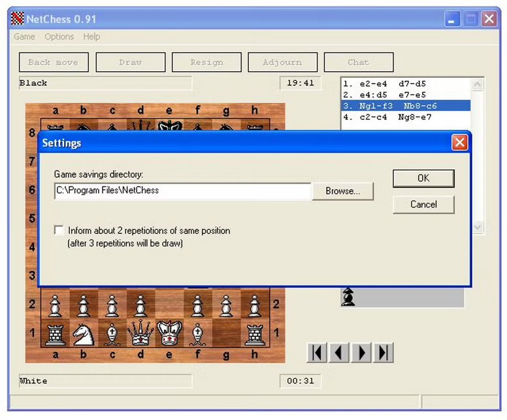Image resolution: width=507 pixels, height=420 pixels.
Task: Click the game savings directory field
Action: [182, 191]
